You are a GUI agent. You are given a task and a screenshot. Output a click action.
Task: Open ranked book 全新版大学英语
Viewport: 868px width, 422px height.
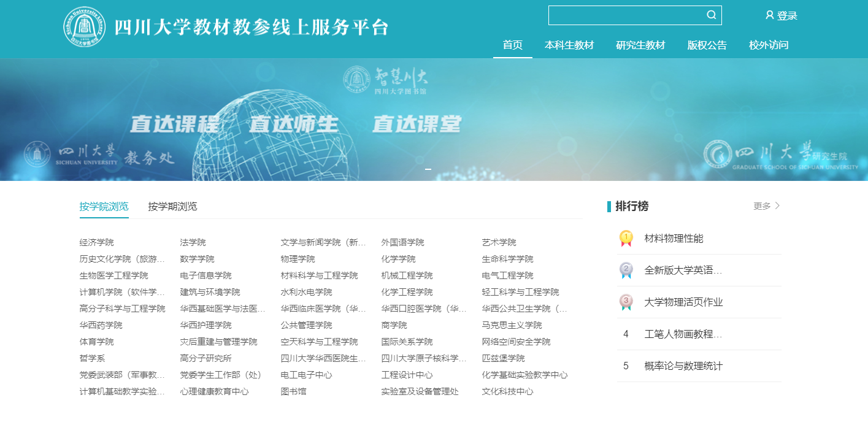tap(683, 270)
